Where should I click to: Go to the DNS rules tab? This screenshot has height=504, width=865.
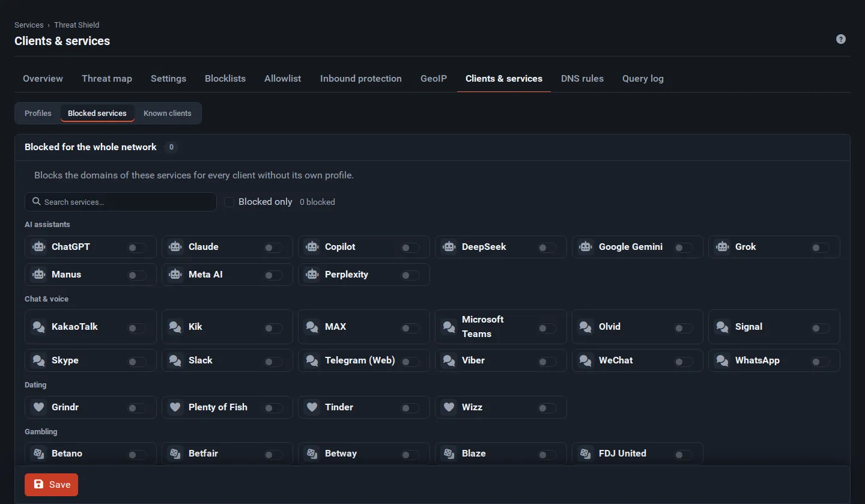582,79
